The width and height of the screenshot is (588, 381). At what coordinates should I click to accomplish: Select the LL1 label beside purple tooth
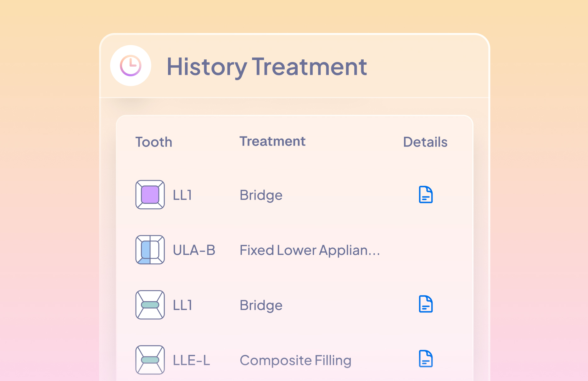182,195
